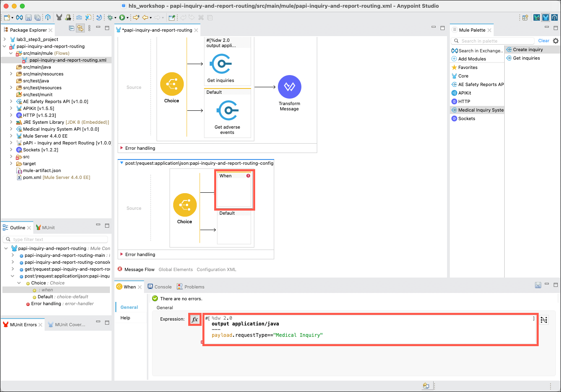The image size is (561, 392).
Task: Open MUnit Coverage tab
Action: (x=67, y=325)
